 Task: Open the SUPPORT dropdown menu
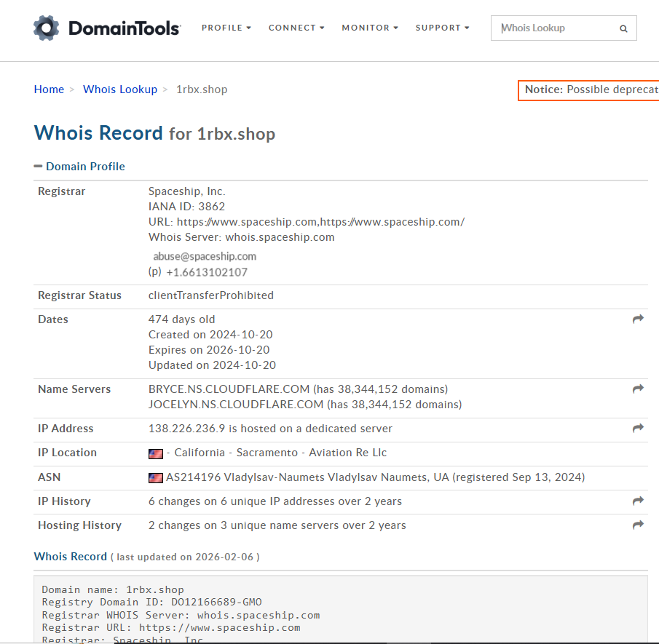[442, 28]
